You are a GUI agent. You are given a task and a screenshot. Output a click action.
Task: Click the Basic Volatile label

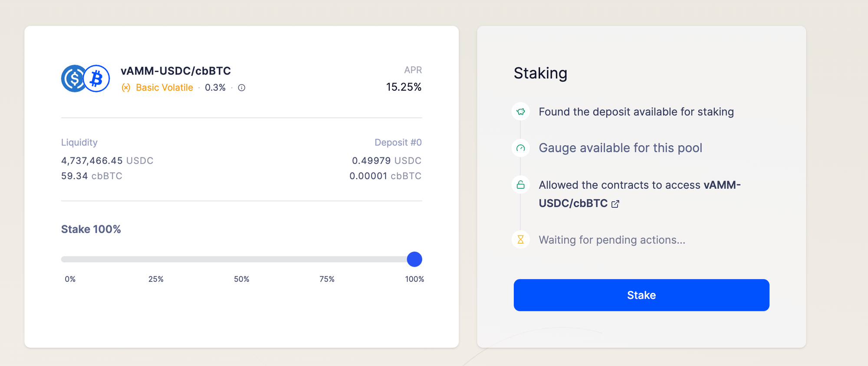(x=164, y=88)
